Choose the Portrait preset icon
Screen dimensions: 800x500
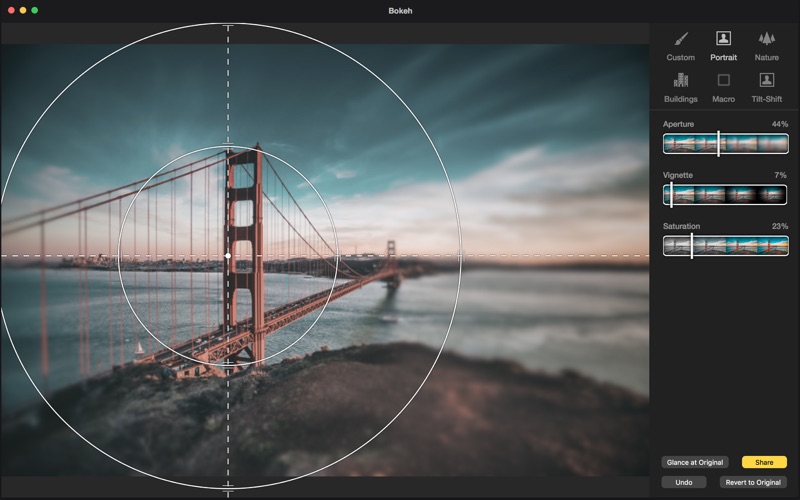pyautogui.click(x=723, y=39)
